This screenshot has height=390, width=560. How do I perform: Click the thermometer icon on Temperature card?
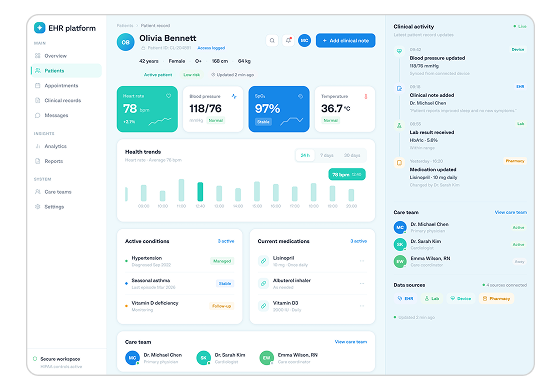[365, 96]
